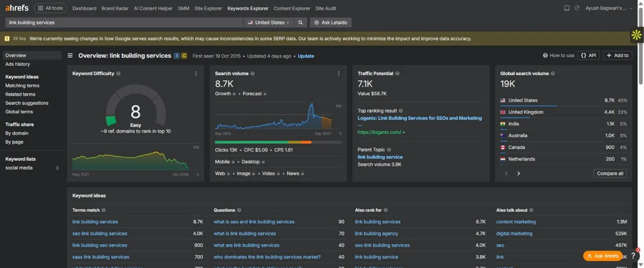Expand the loganix.com URL dropdown arrow
This screenshot has height=268, width=644.
click(404, 133)
